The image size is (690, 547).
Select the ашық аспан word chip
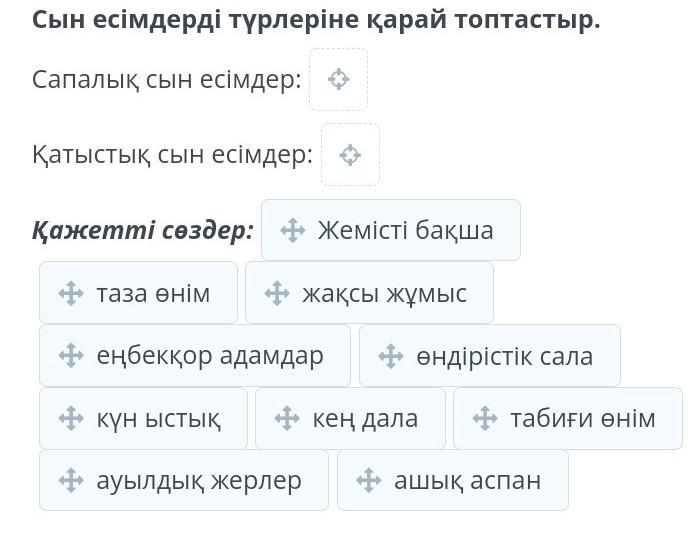[453, 480]
